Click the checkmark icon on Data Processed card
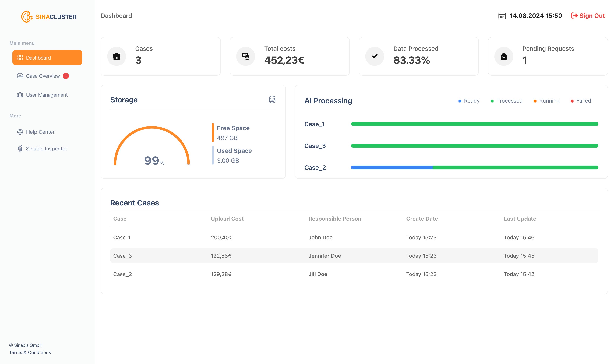614x364 pixels. (x=375, y=56)
